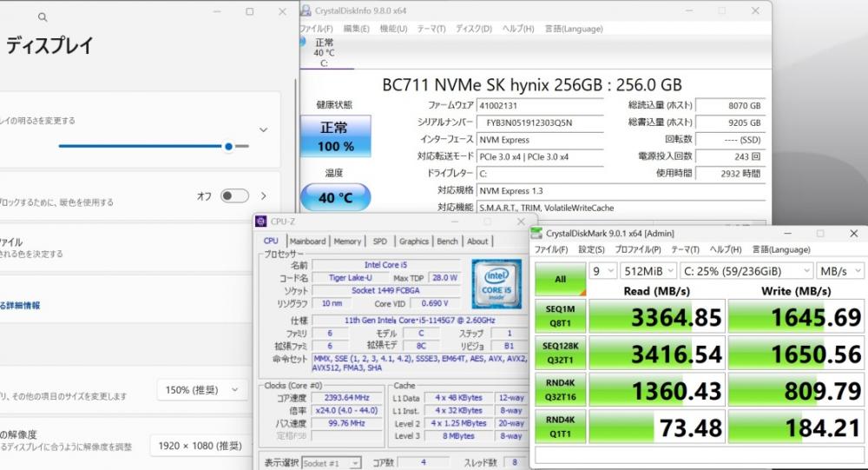
Task: Open the C: 25% drive selection dropdown
Action: click(746, 271)
